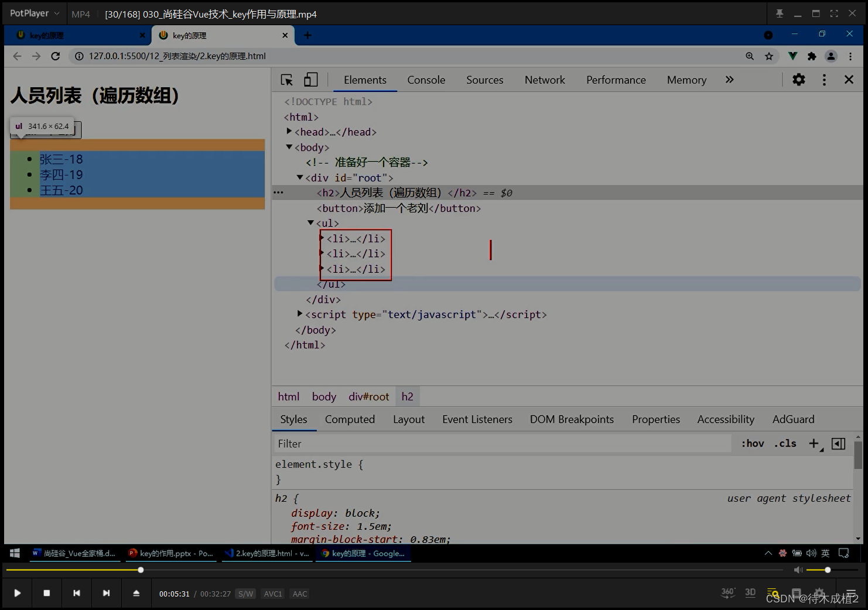Viewport: 868px width, 610px height.
Task: Click the h2 breadcrumb
Action: point(408,397)
